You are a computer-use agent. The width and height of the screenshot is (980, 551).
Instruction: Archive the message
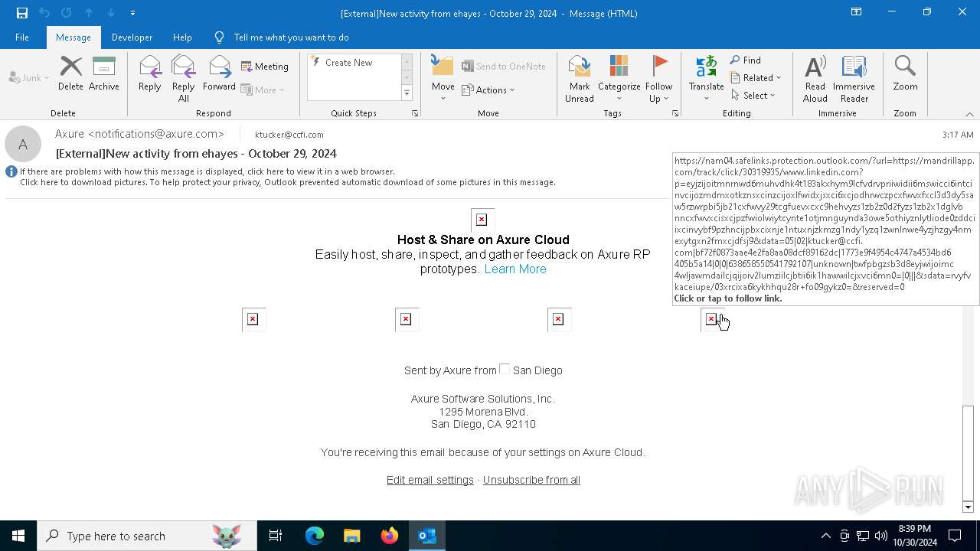point(104,73)
